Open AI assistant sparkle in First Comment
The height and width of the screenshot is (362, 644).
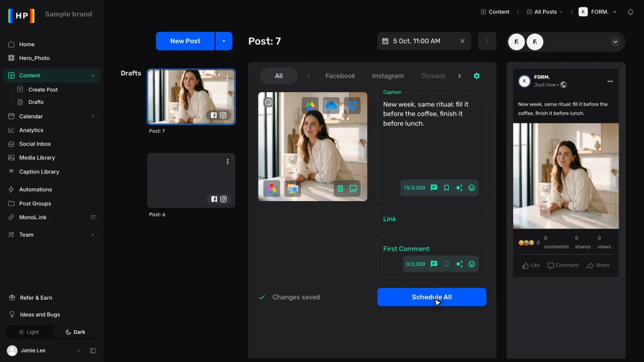(x=459, y=264)
